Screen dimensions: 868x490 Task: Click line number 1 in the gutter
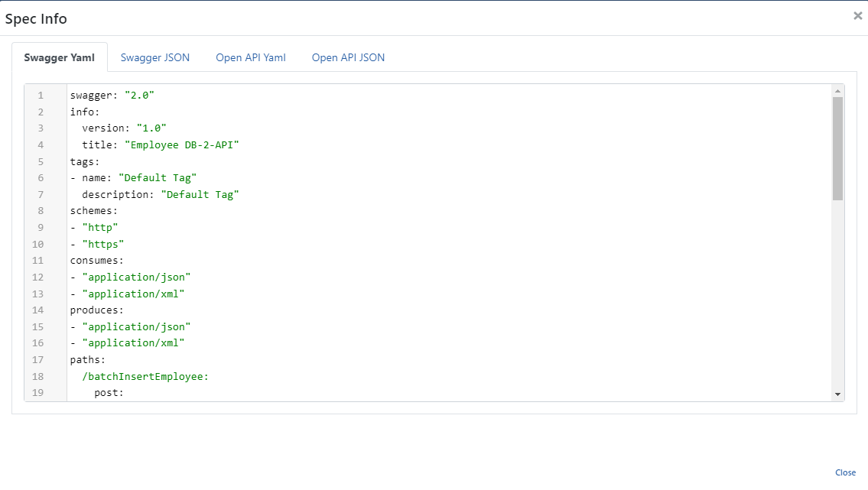41,96
